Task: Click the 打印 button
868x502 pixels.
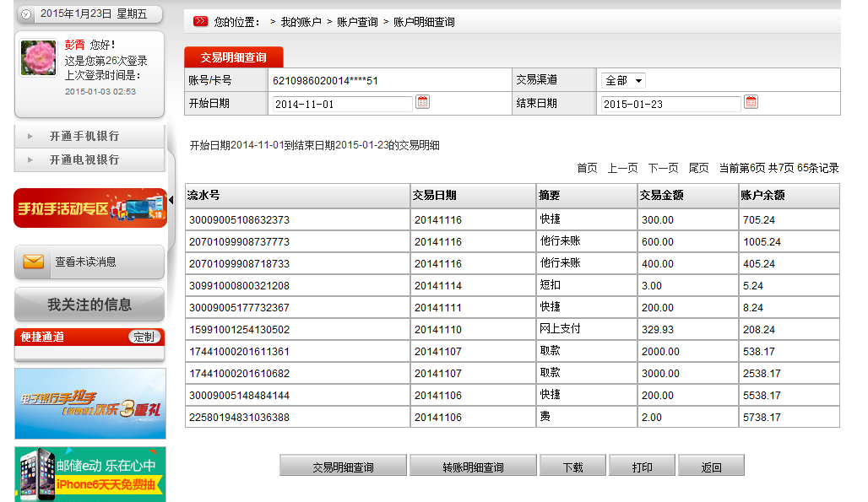Action: pyautogui.click(x=642, y=467)
